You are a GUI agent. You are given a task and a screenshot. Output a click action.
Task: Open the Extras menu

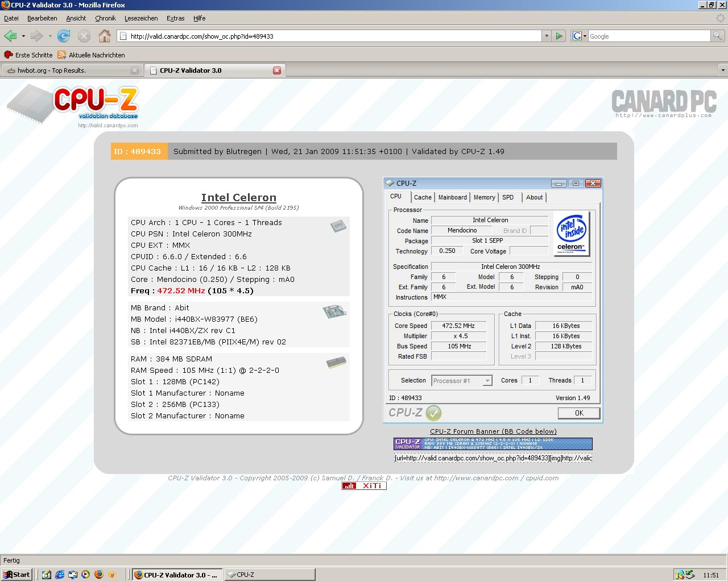point(176,18)
